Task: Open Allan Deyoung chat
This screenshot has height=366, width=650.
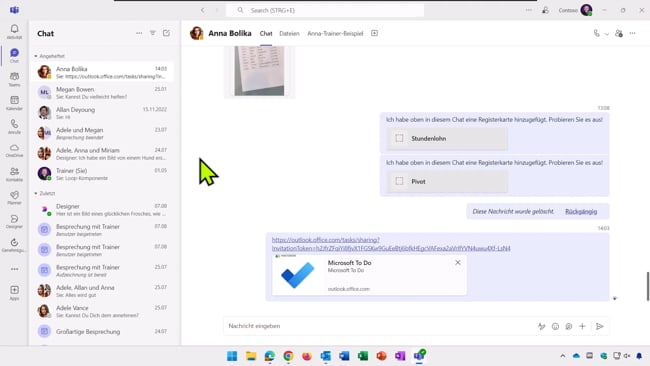Action: (102, 113)
